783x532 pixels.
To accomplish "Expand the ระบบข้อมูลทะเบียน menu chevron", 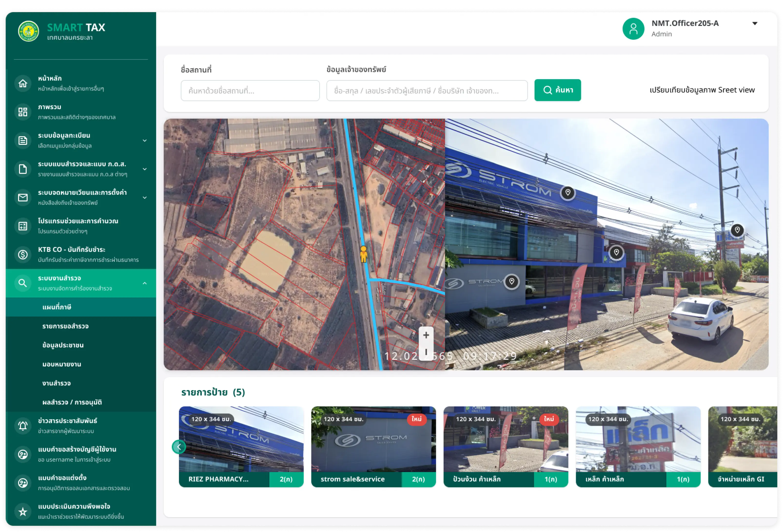I will (x=145, y=140).
